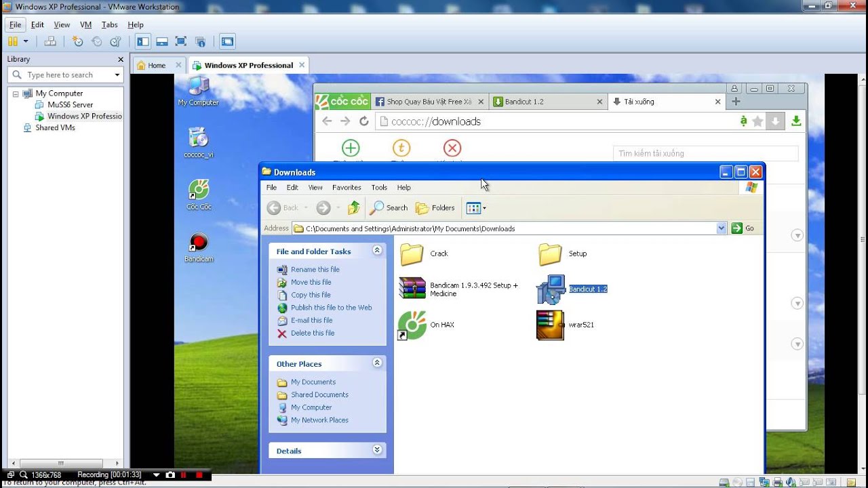The height and width of the screenshot is (488, 868).
Task: Click red X circle icon on downloads page
Action: [452, 148]
